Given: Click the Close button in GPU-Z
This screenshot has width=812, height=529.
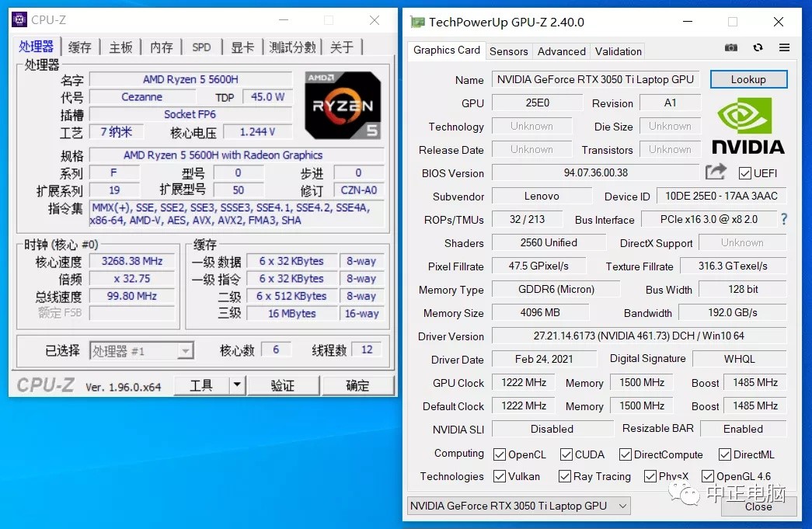Looking at the screenshot, I should [758, 506].
